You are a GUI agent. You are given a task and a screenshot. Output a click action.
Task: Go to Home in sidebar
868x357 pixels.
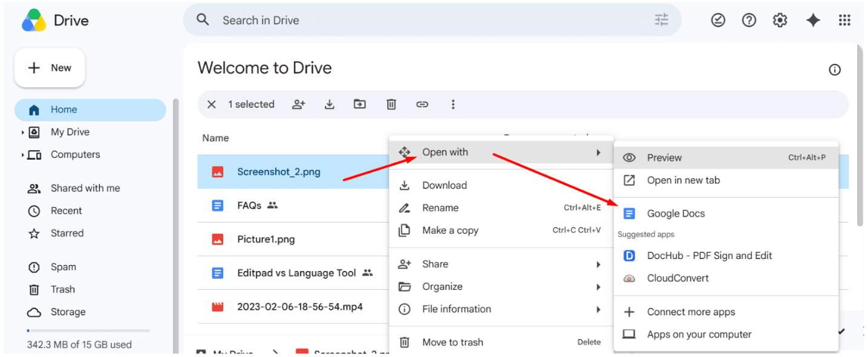point(90,110)
